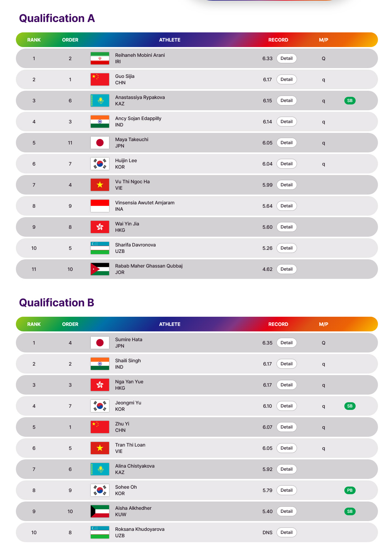The image size is (392, 551).
Task: Open Detail for Reihaneh Mobini Arani
Action: (287, 58)
